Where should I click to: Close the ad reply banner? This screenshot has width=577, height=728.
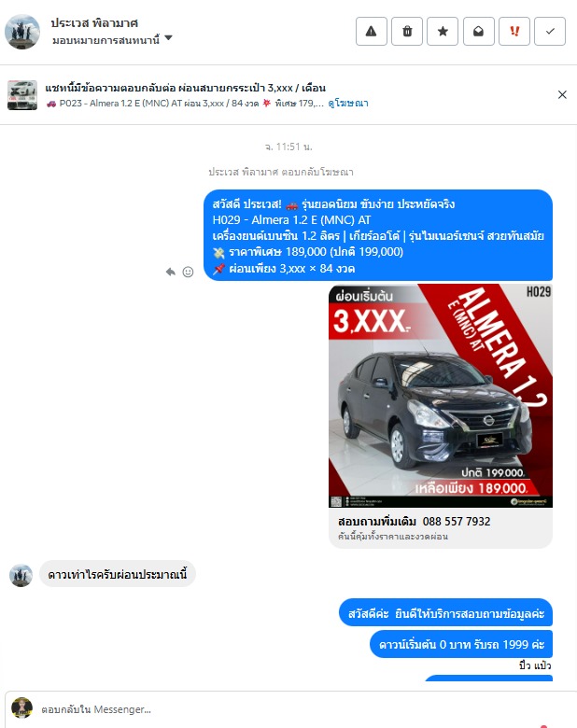562,94
